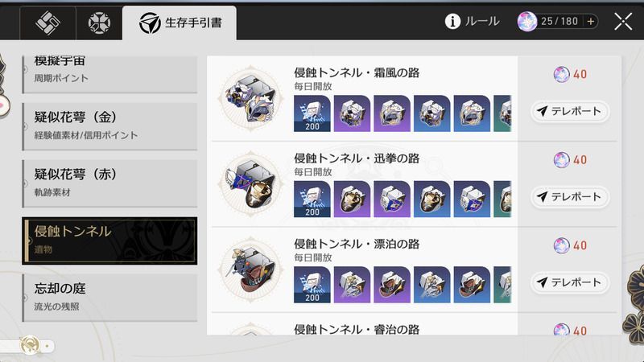Teleport to 侵蝕トンネル・漂泊の路

tap(570, 282)
